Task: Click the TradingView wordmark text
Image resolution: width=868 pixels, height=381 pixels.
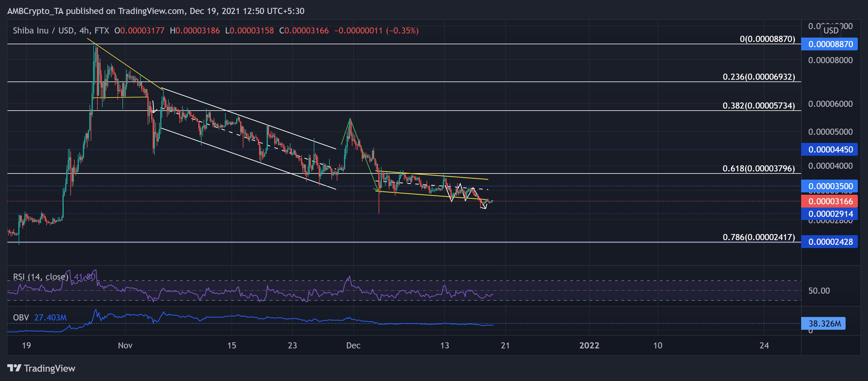Action: point(49,368)
